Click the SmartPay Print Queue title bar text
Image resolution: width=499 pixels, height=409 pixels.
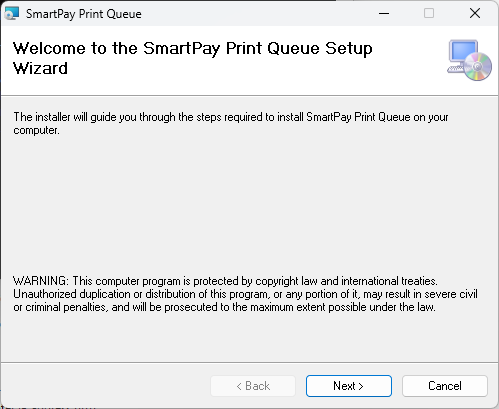tap(84, 14)
